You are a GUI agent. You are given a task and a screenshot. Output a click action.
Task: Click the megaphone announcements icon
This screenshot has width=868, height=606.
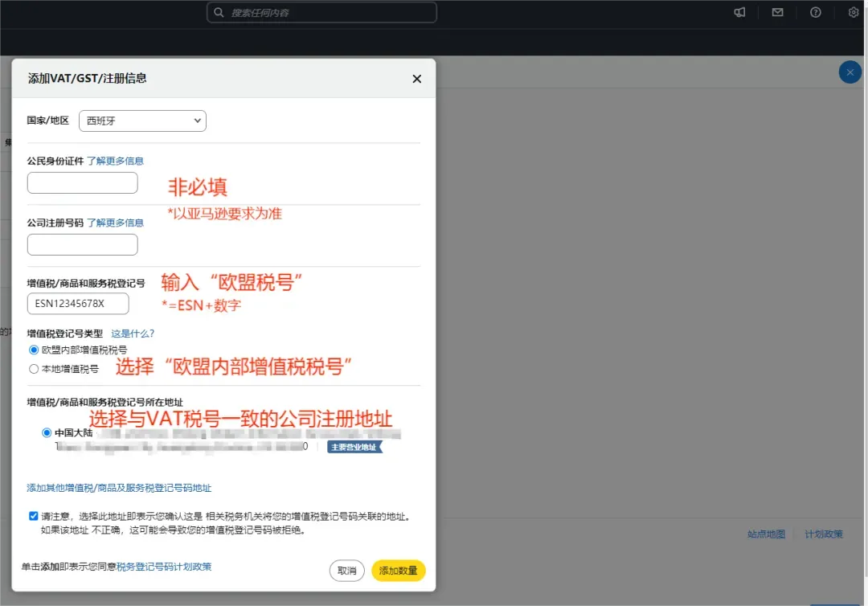pos(739,12)
